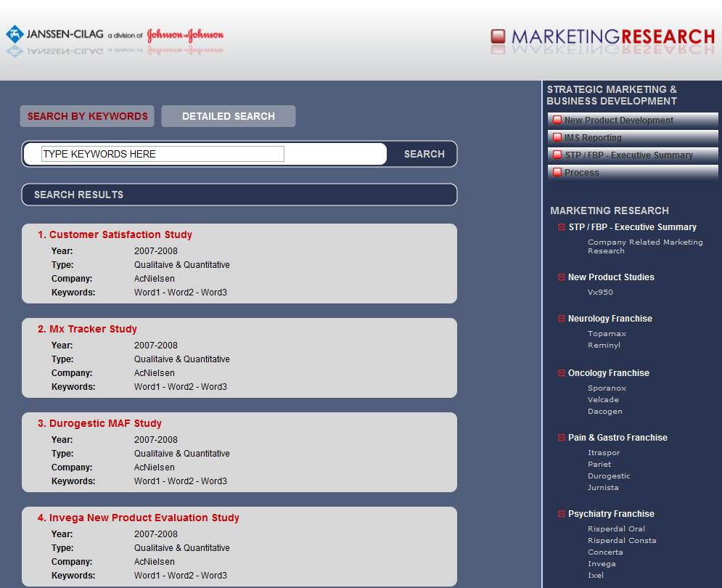
Task: Click the Marketing Research sidebar heading
Action: click(610, 211)
